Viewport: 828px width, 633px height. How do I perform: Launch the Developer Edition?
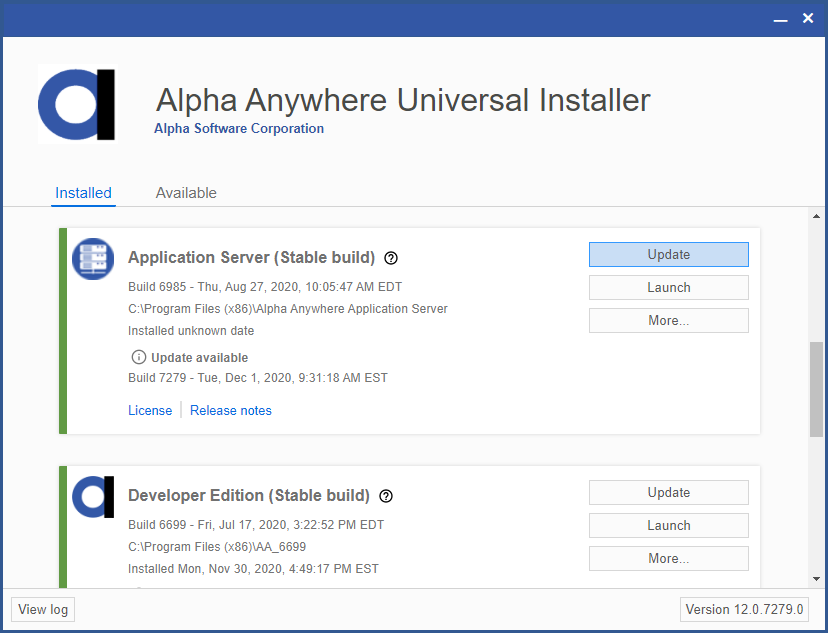coord(668,525)
